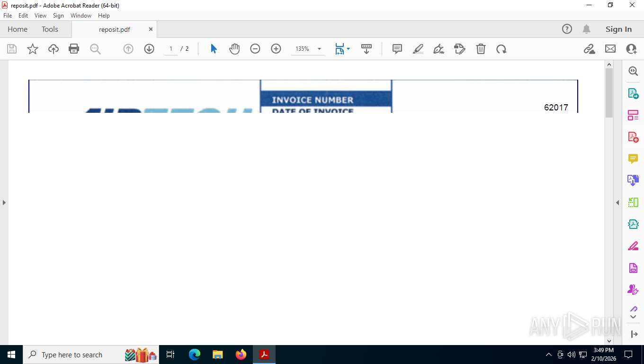Open the Find text magnifier tool
The image size is (644, 364).
point(95,49)
